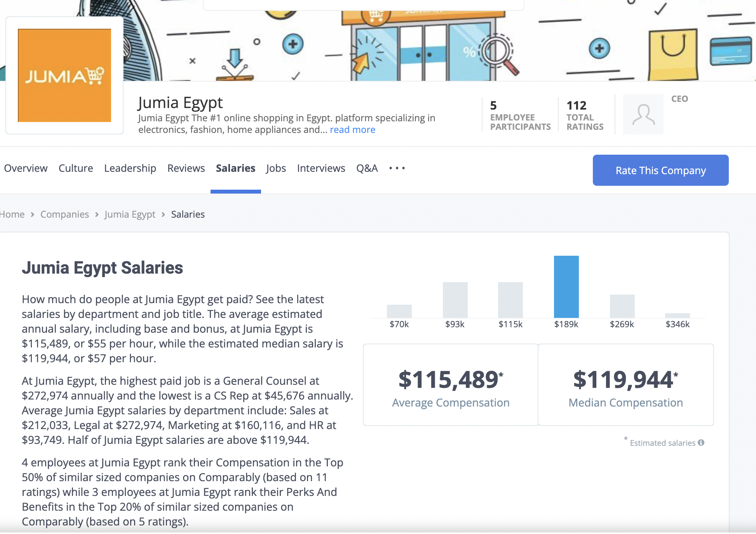Select the $346k salary bar
The width and height of the screenshot is (756, 534).
678,316
